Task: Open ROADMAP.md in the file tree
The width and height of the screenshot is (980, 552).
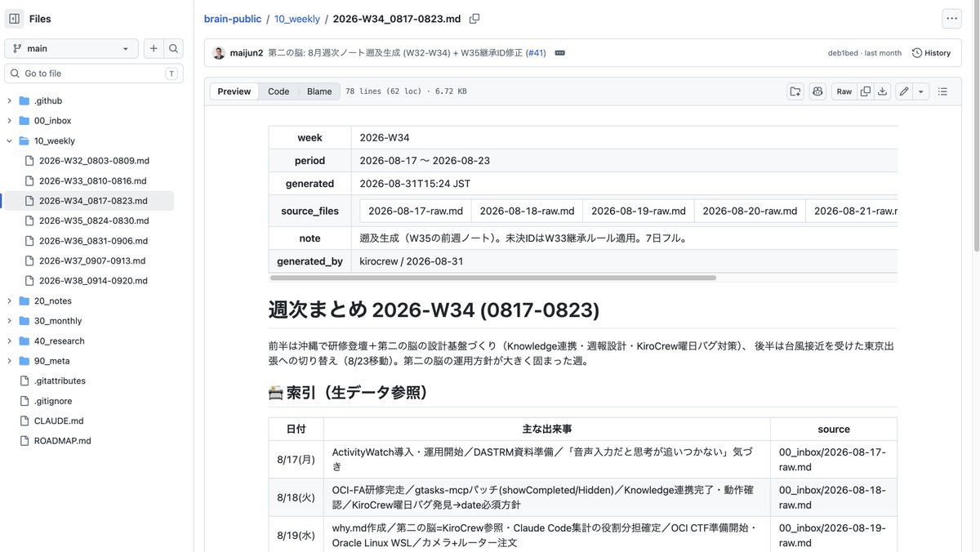Action: 62,441
